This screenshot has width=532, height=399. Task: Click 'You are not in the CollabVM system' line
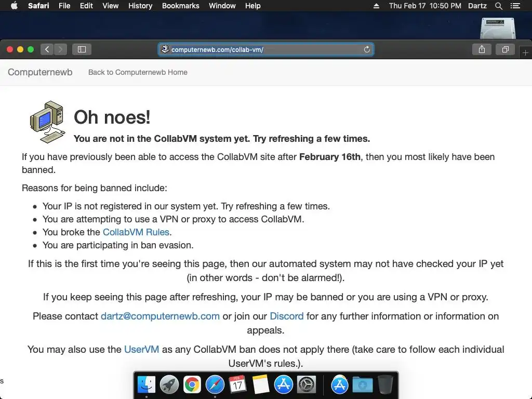(221, 138)
